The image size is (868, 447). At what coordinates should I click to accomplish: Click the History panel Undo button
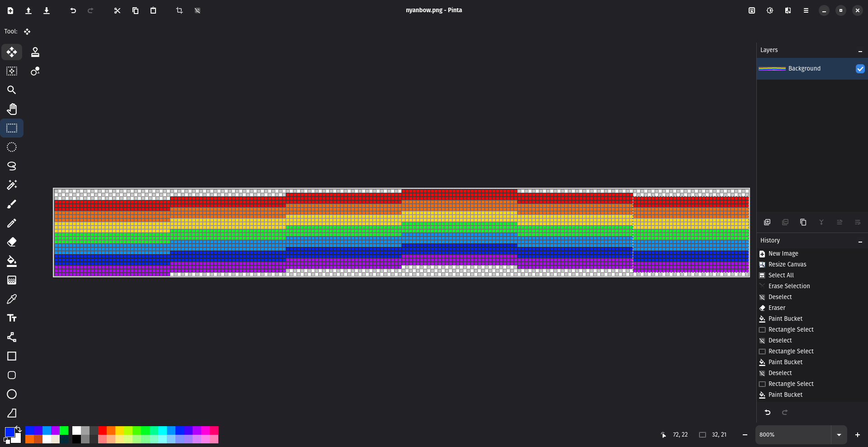tap(768, 412)
